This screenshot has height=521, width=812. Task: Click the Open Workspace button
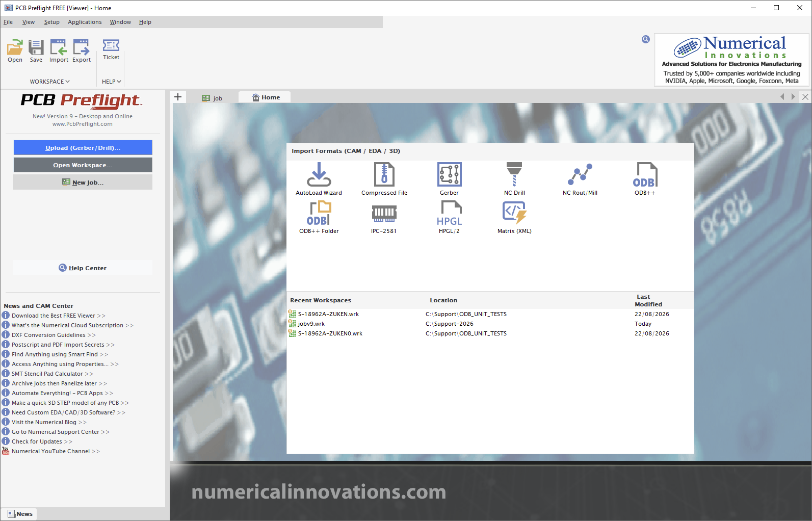pos(83,165)
